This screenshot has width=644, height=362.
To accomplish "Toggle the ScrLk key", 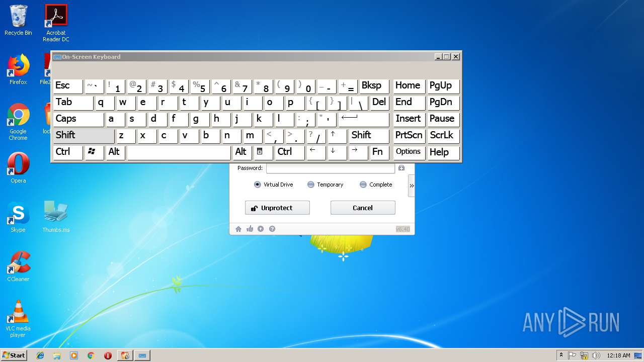I will click(x=443, y=136).
